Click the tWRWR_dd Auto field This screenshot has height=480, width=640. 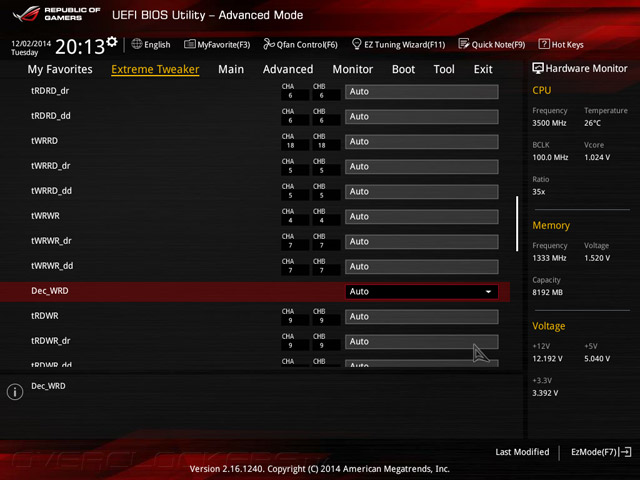tap(422, 267)
